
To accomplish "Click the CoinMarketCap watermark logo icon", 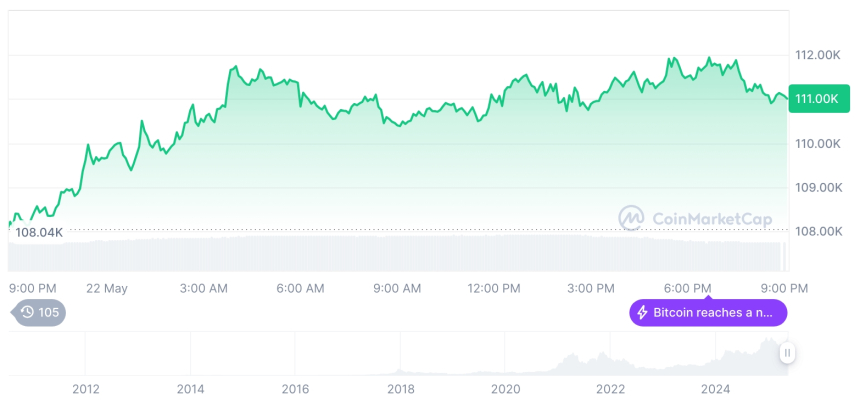I will (631, 218).
